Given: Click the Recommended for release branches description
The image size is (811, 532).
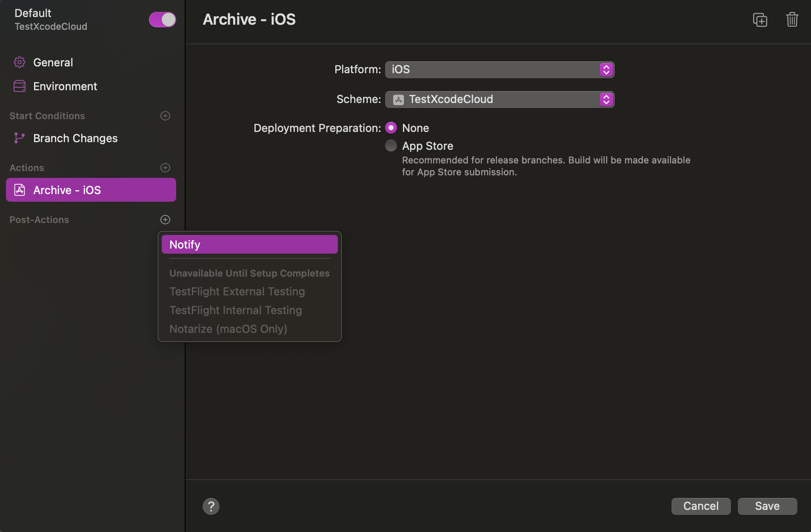Looking at the screenshot, I should click(546, 166).
